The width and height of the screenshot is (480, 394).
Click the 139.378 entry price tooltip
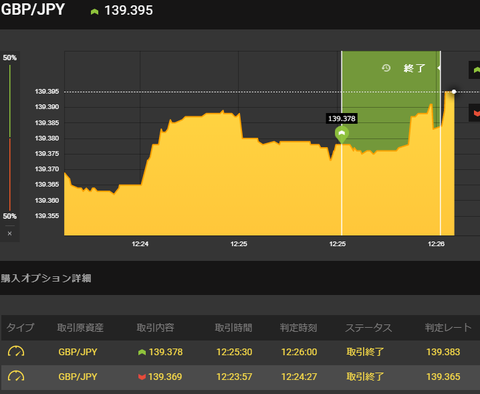[x=342, y=118]
